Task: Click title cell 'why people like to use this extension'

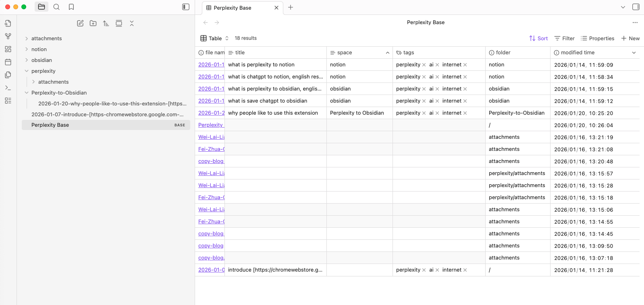Action: (276, 113)
